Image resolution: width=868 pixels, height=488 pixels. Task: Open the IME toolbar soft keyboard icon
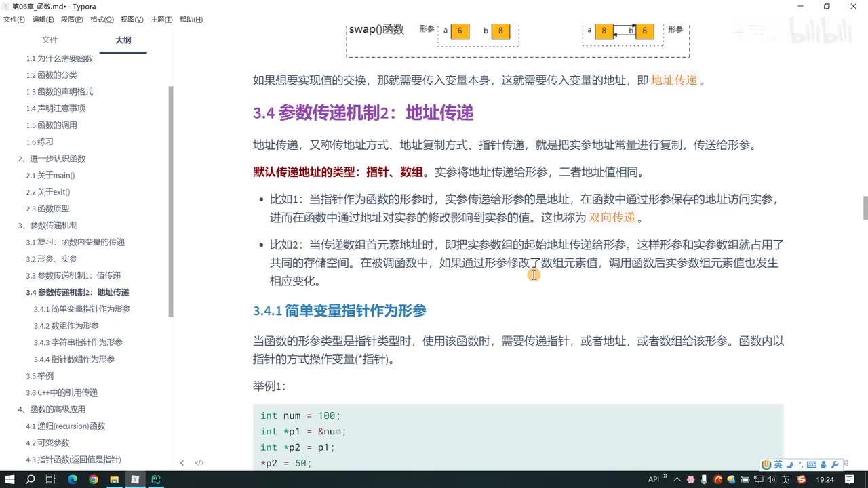[x=812, y=464]
